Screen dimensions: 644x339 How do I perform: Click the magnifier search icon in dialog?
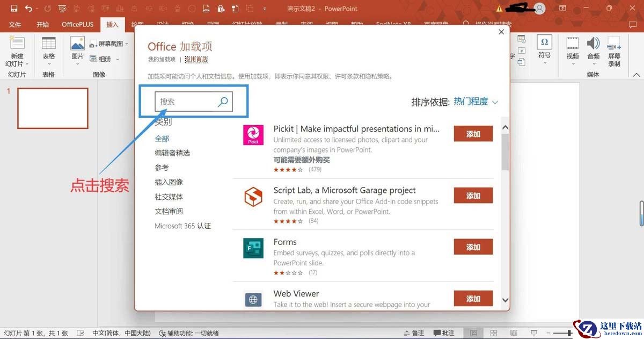pyautogui.click(x=223, y=102)
